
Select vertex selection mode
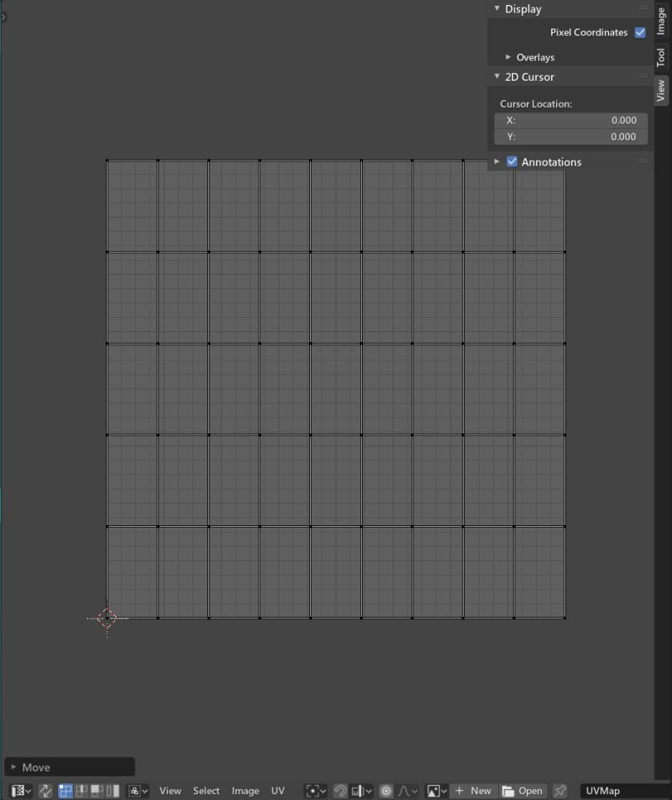point(62,791)
